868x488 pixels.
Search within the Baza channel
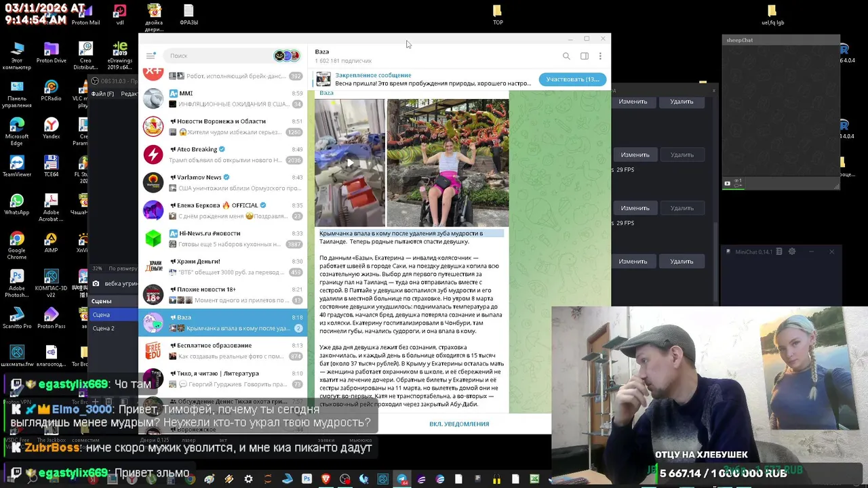tap(566, 56)
